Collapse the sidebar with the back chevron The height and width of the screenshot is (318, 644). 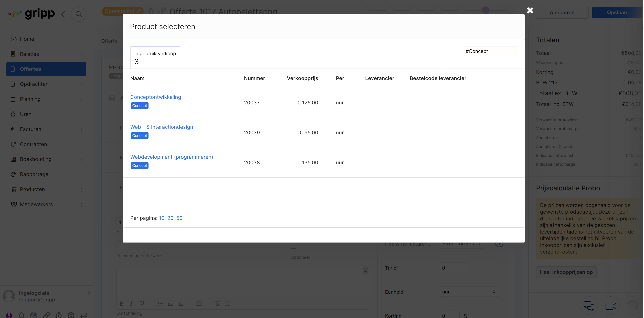[x=63, y=14]
